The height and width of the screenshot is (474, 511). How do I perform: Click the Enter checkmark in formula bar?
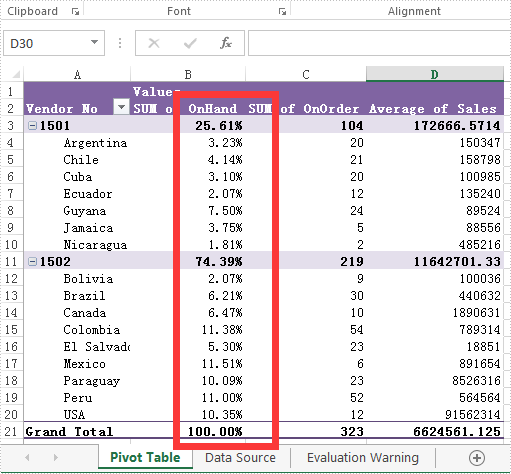click(x=190, y=43)
